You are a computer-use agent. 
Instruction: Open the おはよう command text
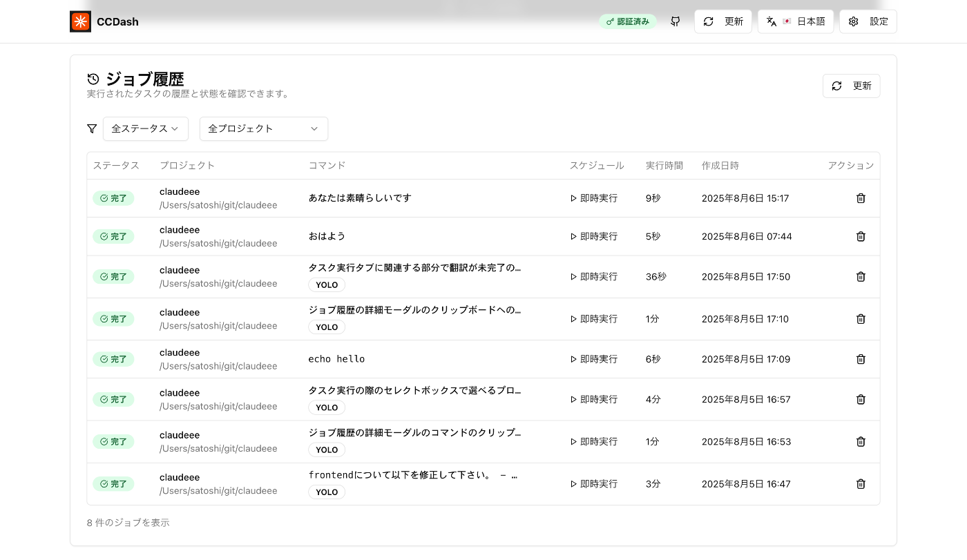click(x=327, y=236)
